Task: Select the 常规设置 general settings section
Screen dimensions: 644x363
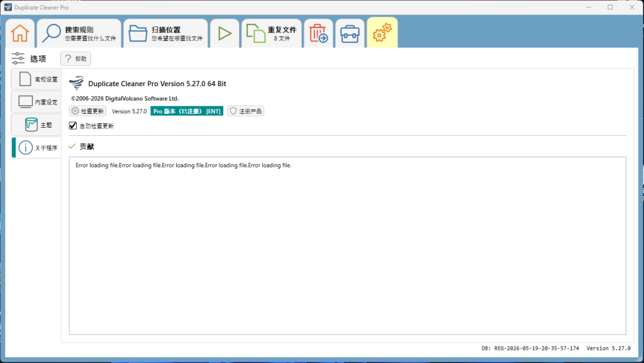Action: point(36,79)
